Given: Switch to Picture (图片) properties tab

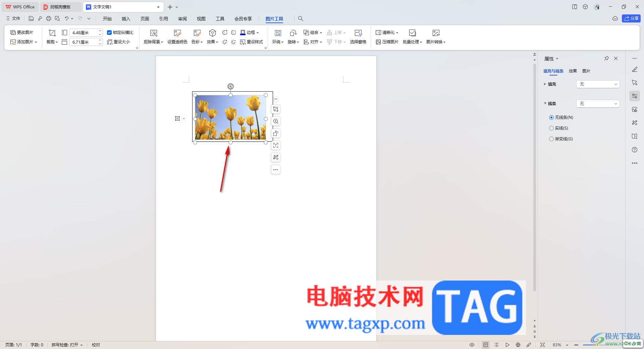Looking at the screenshot, I should click(586, 71).
